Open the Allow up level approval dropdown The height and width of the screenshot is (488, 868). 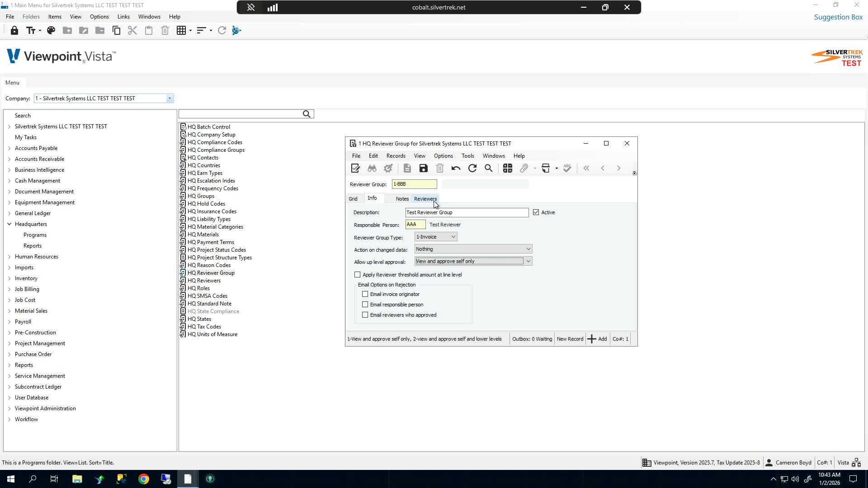click(x=528, y=261)
